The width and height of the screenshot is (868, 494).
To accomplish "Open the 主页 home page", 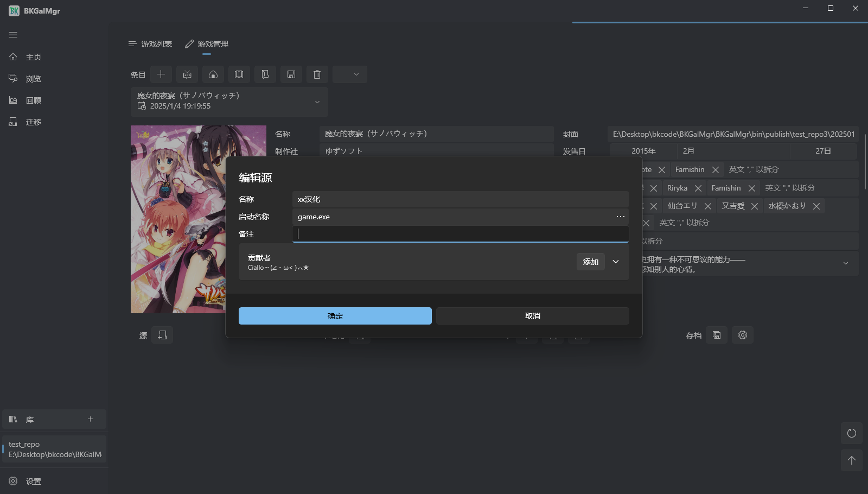I will tap(34, 56).
